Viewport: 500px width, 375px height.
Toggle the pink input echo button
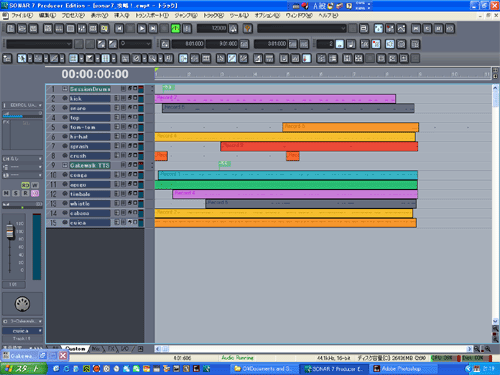pos(35,193)
